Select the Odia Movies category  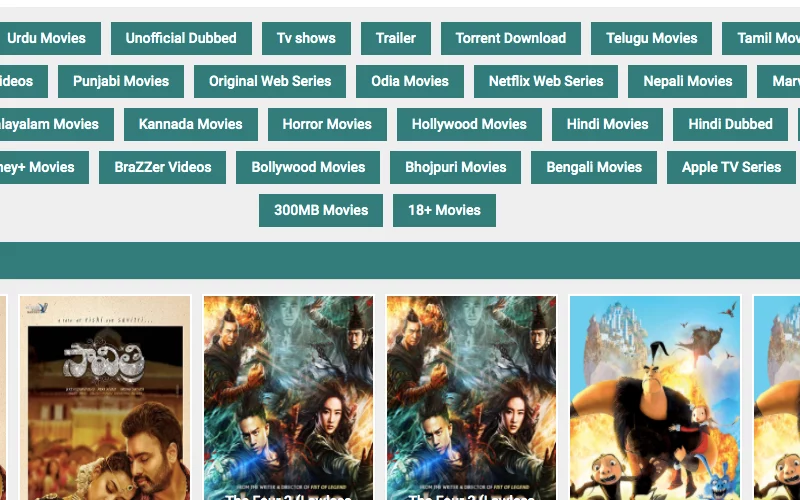tap(410, 81)
